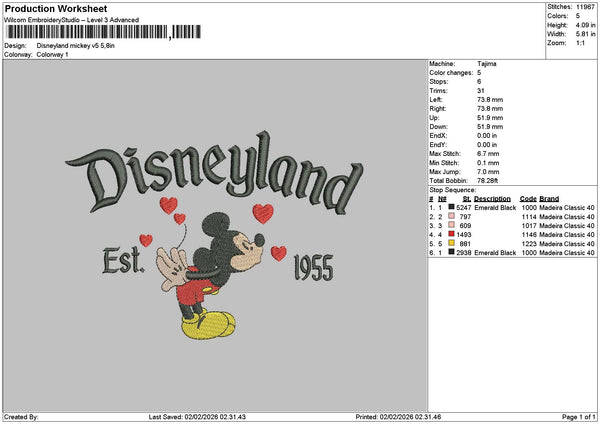The width and height of the screenshot is (600, 424).
Task: Click the Total Bobbin value '78.28ft'
Action: tap(488, 181)
